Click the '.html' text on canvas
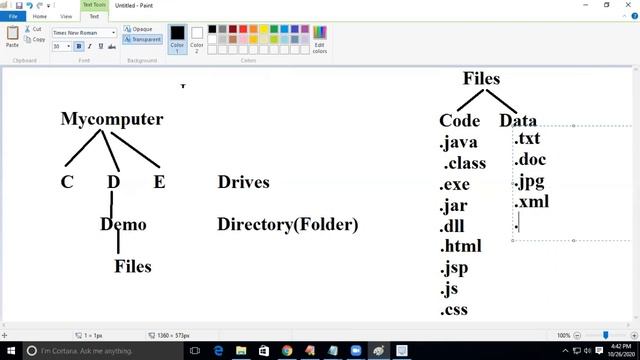This screenshot has width=640, height=360. pyautogui.click(x=461, y=246)
